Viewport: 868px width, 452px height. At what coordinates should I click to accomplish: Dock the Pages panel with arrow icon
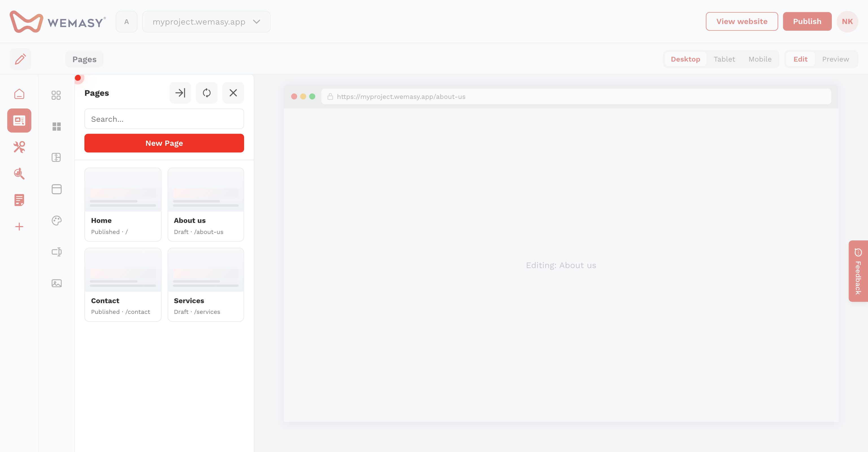pos(180,93)
